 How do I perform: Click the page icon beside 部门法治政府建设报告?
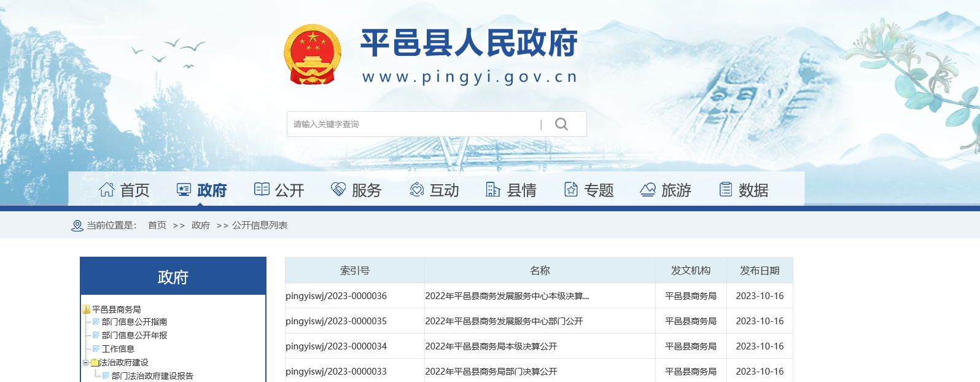coord(106,376)
